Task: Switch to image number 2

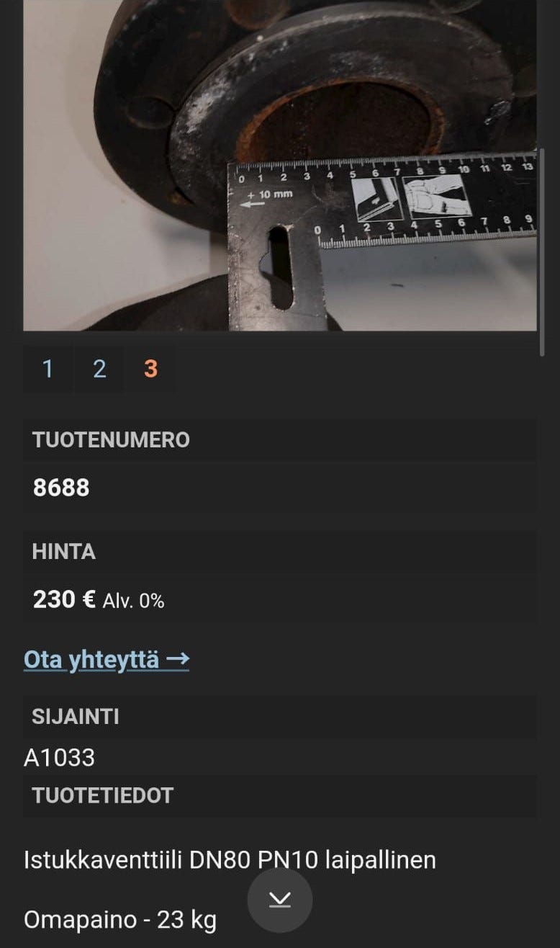Action: click(x=99, y=369)
